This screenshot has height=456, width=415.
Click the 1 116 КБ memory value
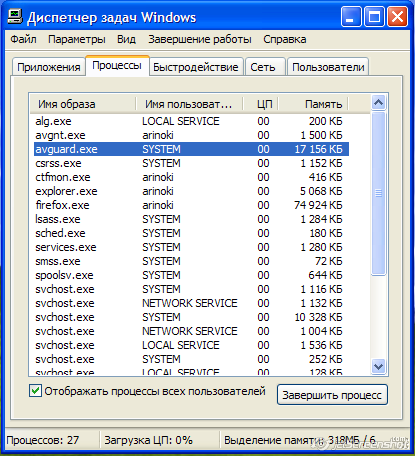tap(321, 289)
